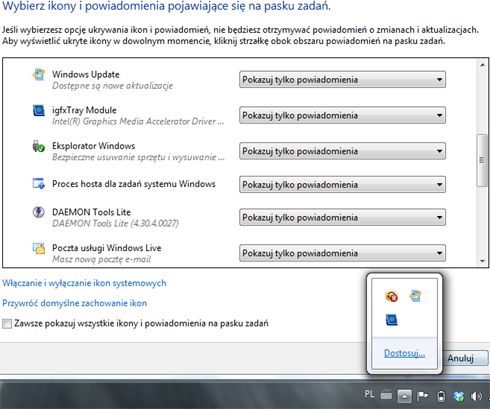
Task: Enable Zawsze pokazuj wszystkie ikony checkbox
Action: [7, 323]
